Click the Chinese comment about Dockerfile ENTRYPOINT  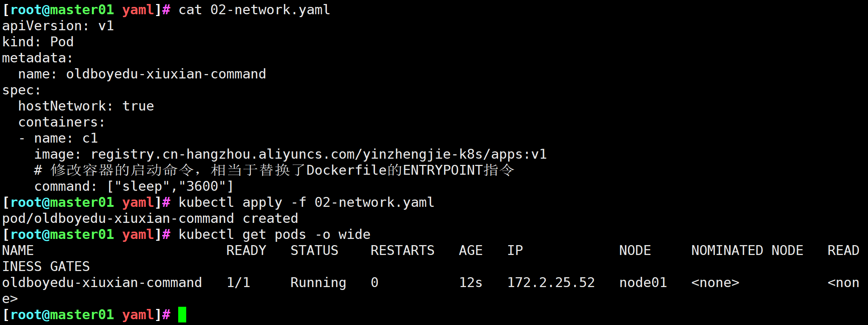click(x=274, y=170)
